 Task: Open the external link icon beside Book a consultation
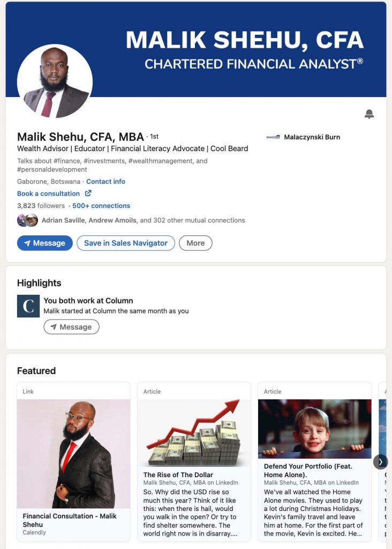tap(88, 193)
